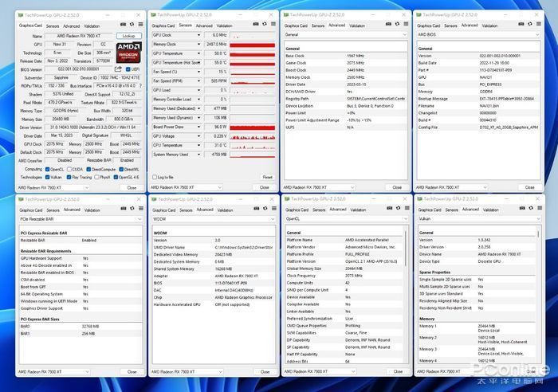Enable the Log to file checkbox

point(155,177)
